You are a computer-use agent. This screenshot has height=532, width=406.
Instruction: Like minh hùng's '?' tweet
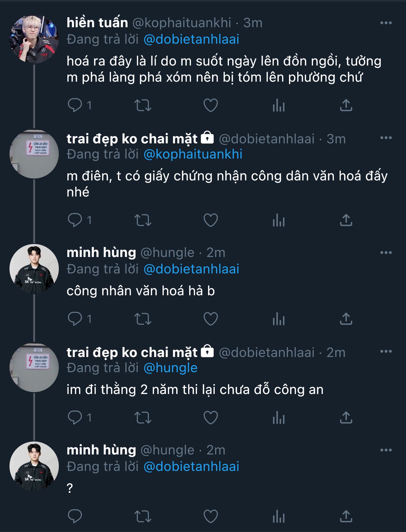(x=211, y=516)
